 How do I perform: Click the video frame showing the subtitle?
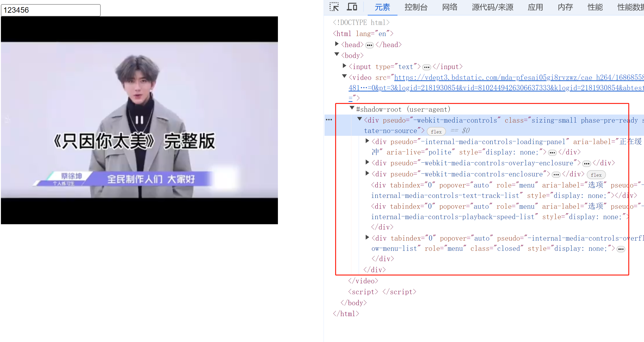pos(139,120)
